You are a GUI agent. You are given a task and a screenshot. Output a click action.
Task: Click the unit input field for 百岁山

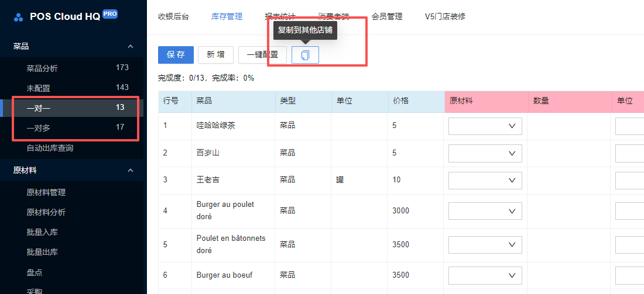click(x=629, y=153)
